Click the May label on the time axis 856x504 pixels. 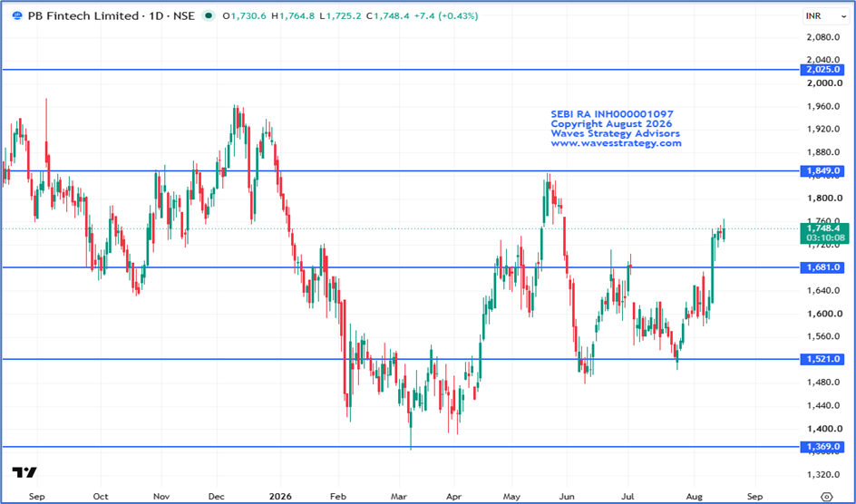(511, 497)
